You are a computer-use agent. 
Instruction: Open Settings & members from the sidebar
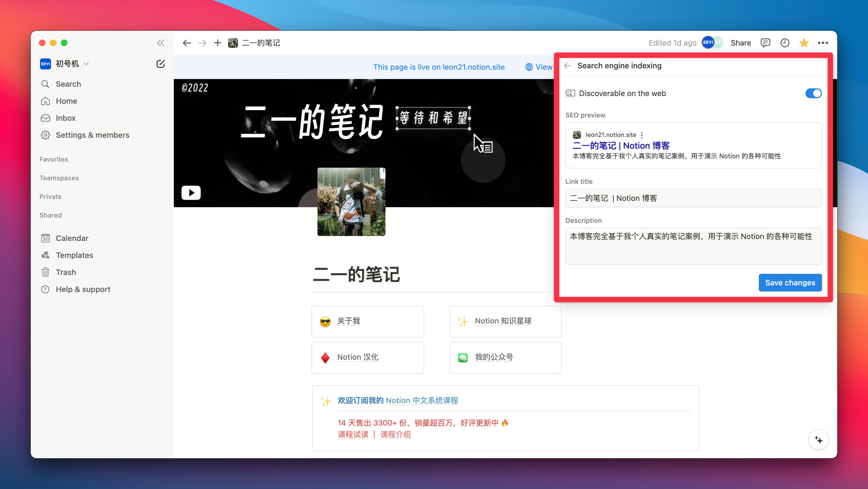(x=92, y=135)
